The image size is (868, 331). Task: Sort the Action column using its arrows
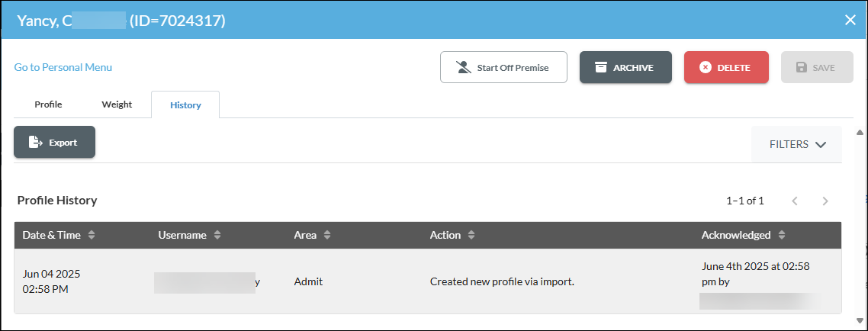coord(471,235)
